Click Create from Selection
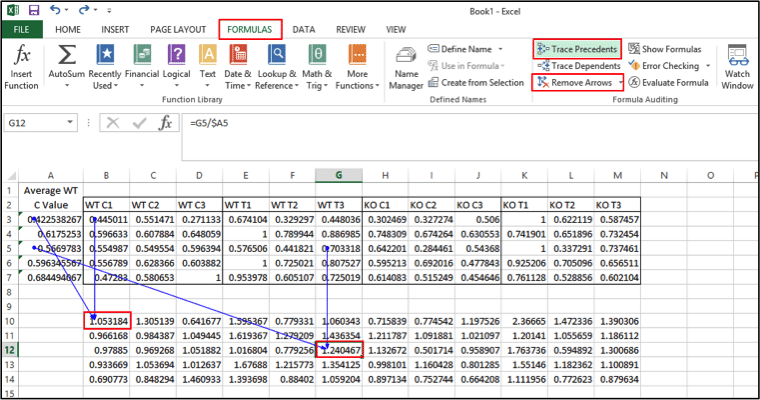Viewport: 760px width, 400px height. (x=476, y=82)
